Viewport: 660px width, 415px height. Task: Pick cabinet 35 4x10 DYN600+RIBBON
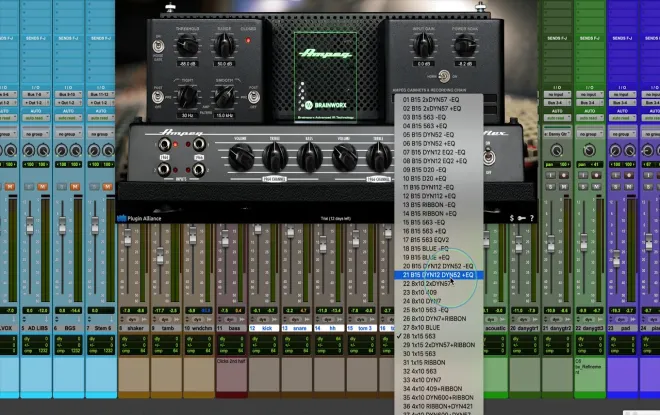439,397
